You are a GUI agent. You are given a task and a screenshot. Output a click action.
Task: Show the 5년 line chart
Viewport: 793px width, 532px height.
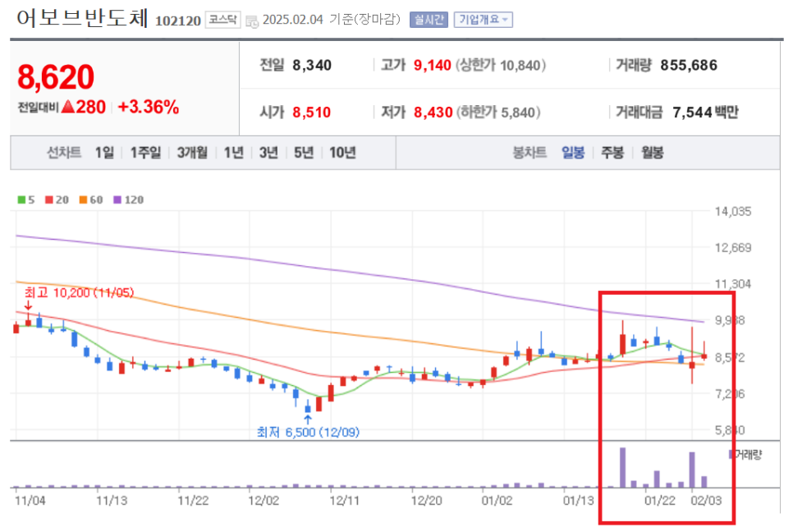point(304,152)
